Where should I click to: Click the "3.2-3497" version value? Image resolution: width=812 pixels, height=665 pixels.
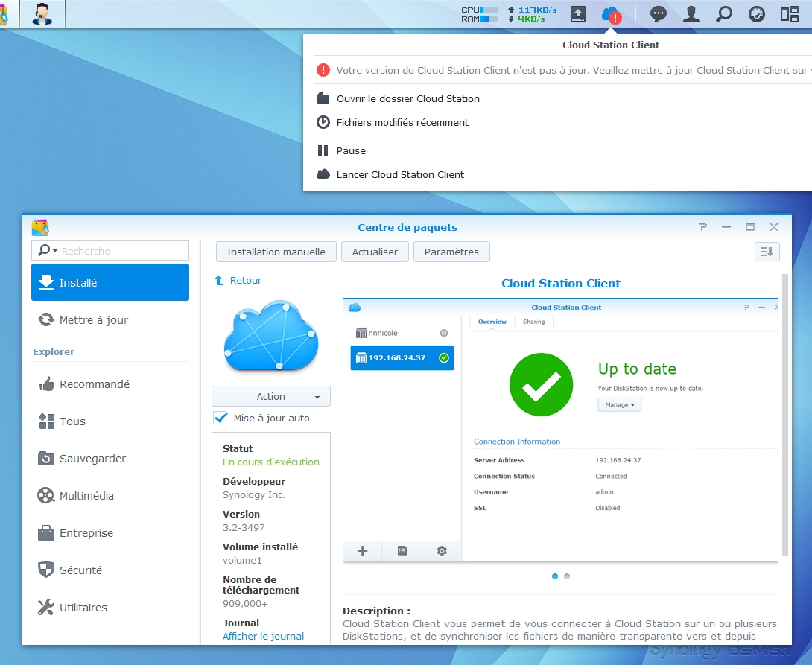(x=244, y=528)
